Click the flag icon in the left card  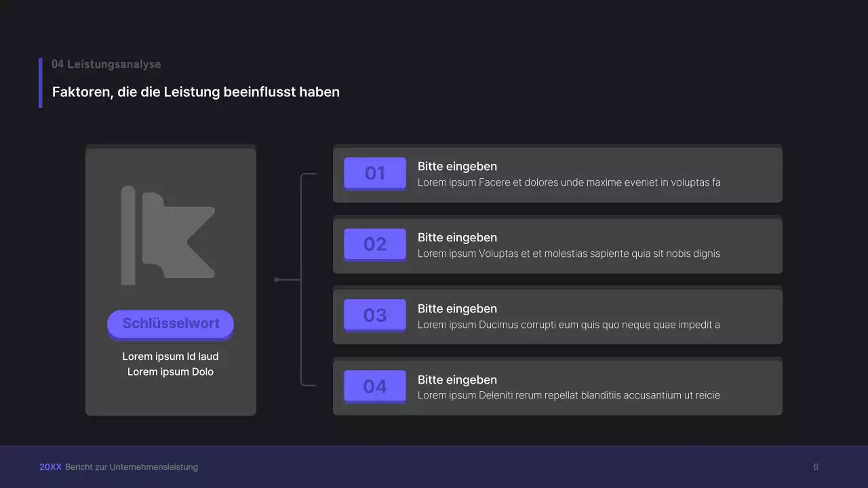tap(168, 235)
